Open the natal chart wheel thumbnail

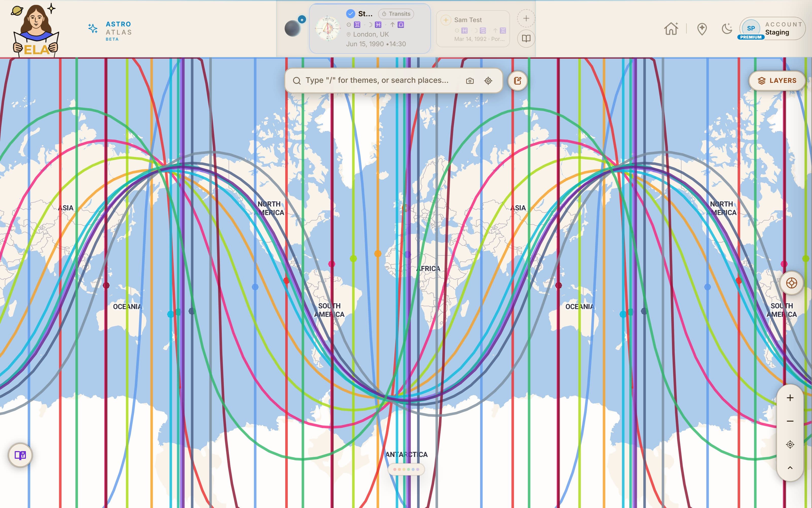[x=328, y=28]
